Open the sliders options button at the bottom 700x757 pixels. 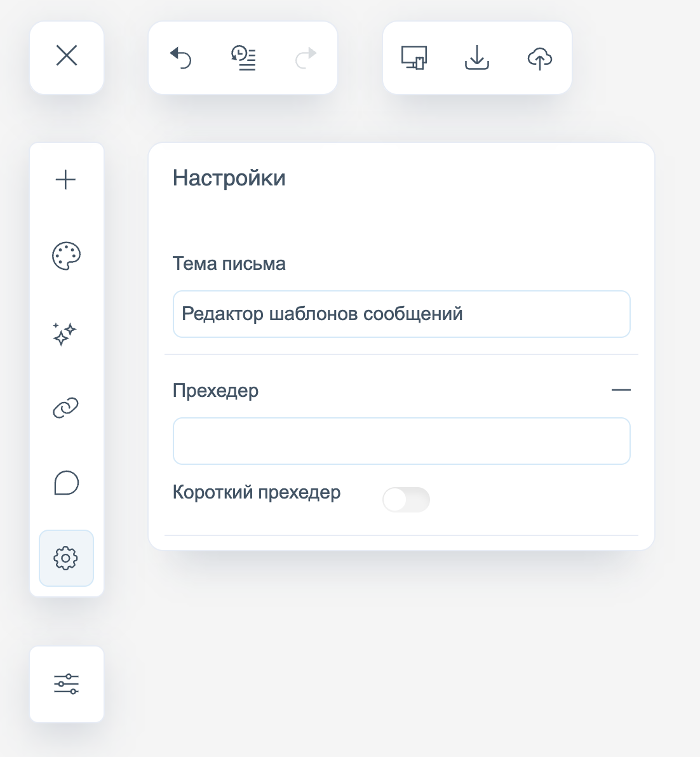[x=66, y=684]
